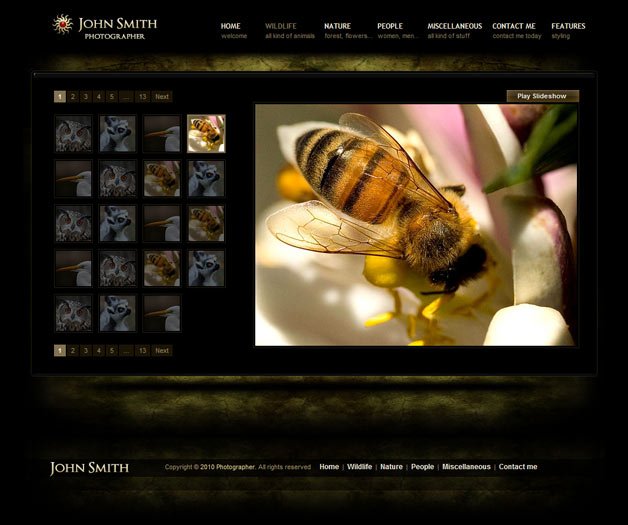
Task: Open the bee thumbnail in fourth row
Action: (162, 268)
